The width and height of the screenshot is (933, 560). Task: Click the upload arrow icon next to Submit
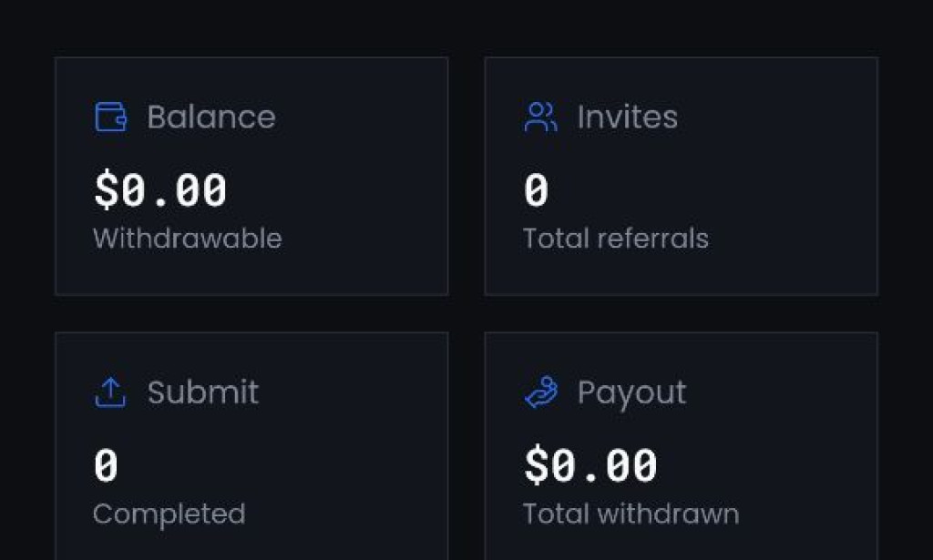pyautogui.click(x=109, y=392)
